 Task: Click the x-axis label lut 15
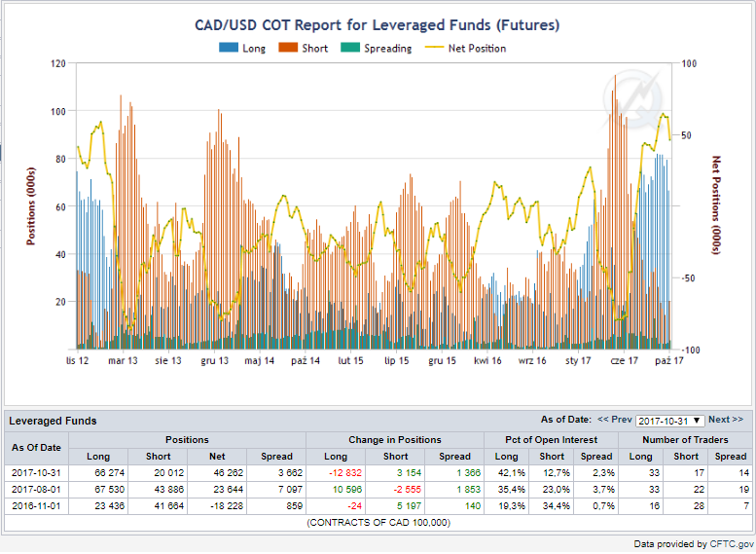pyautogui.click(x=350, y=360)
